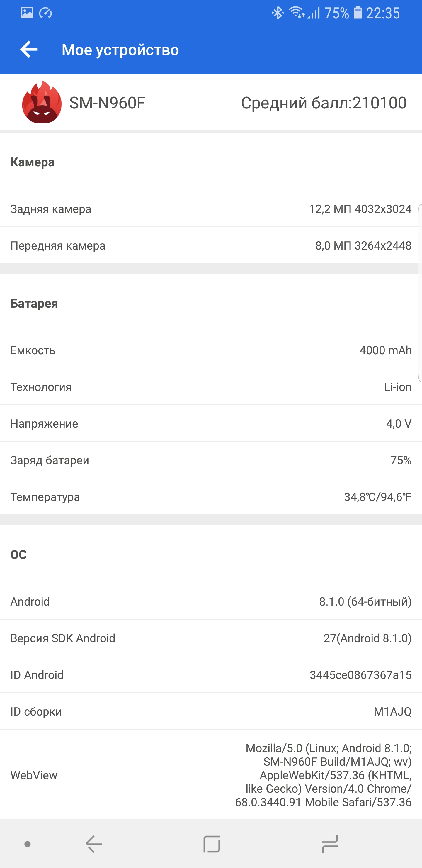Tap the average score 210100 text
This screenshot has width=422, height=868.
click(x=323, y=103)
